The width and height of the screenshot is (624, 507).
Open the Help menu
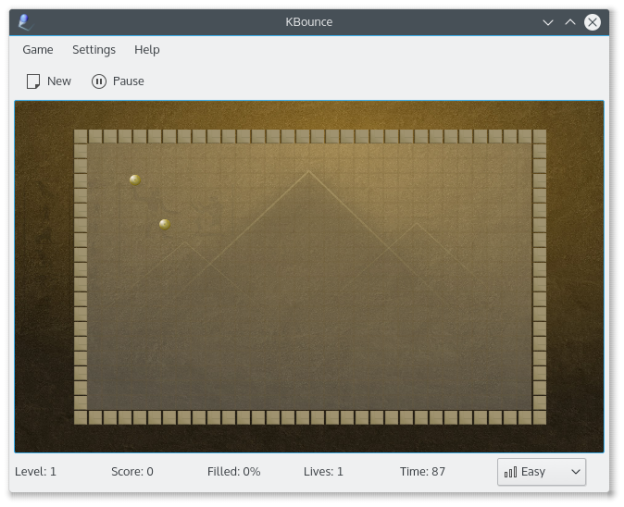point(147,50)
